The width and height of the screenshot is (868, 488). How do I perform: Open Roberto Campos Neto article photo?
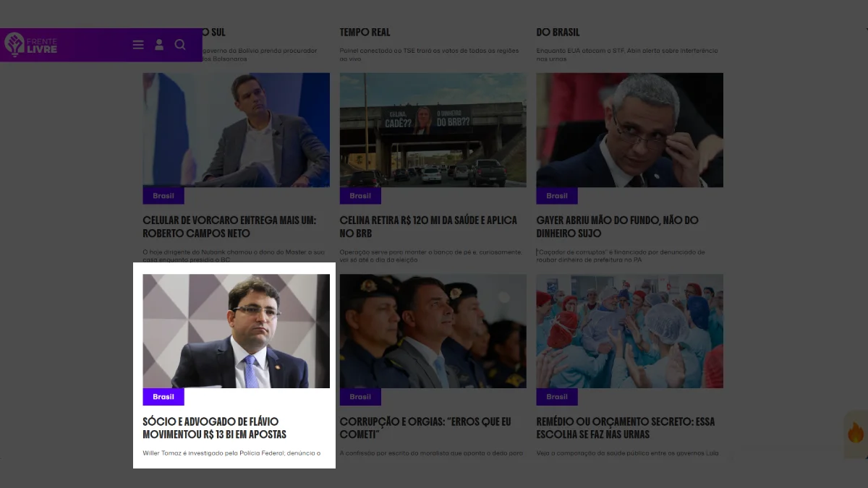click(236, 130)
